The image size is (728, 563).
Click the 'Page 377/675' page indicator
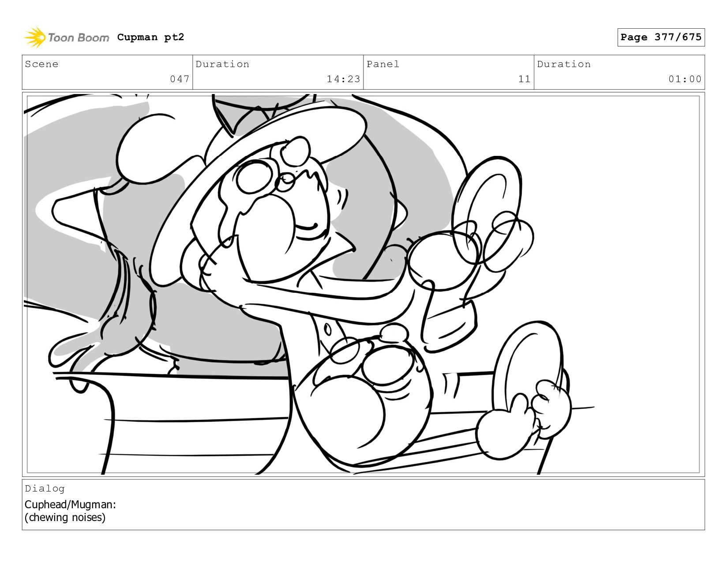pyautogui.click(x=661, y=37)
